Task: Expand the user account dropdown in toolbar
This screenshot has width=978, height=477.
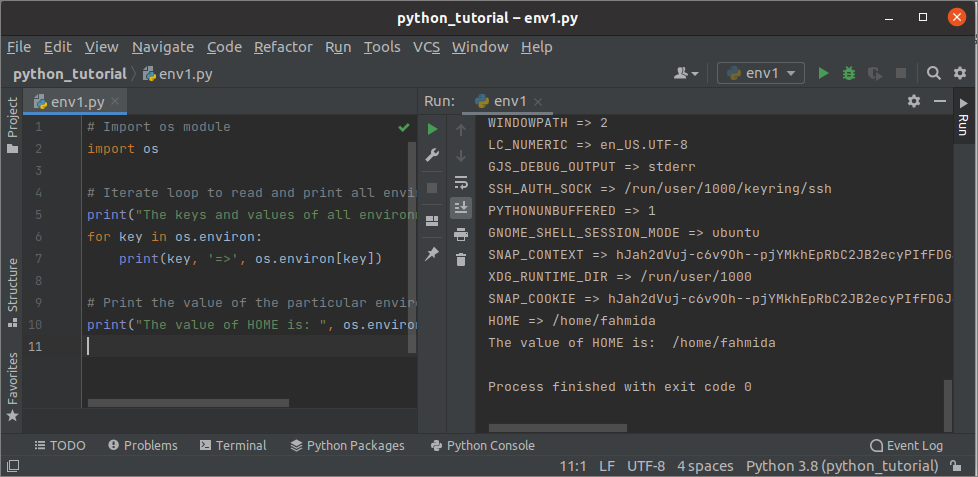Action: point(686,73)
